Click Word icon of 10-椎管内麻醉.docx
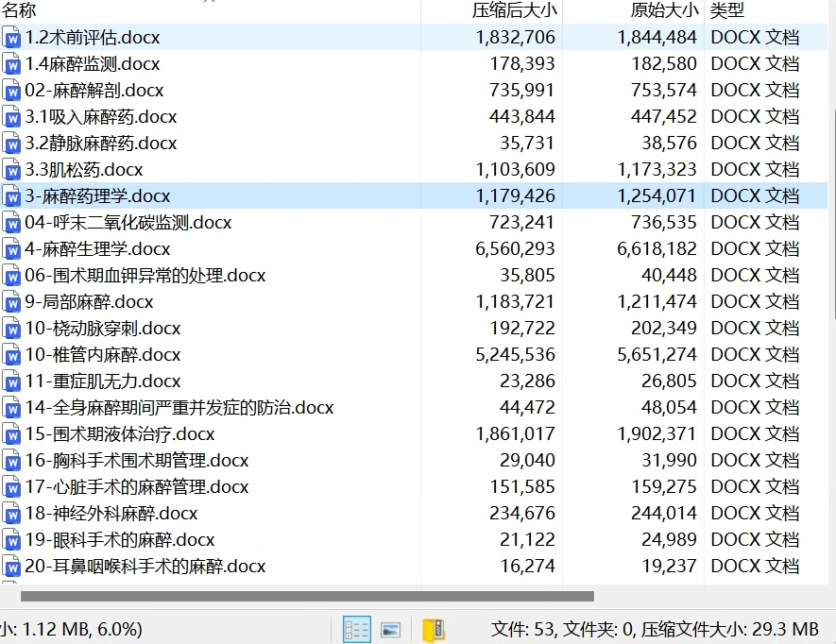The image size is (836, 644). (11, 354)
